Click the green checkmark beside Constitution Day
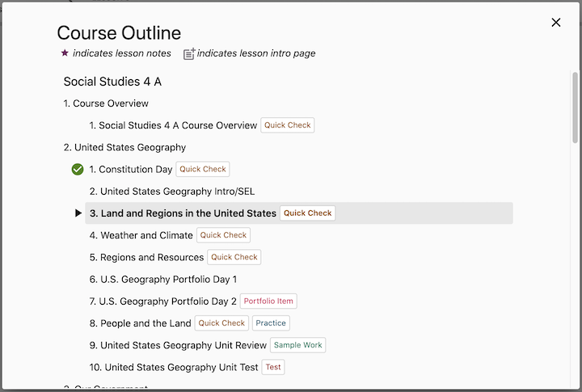 [78, 170]
